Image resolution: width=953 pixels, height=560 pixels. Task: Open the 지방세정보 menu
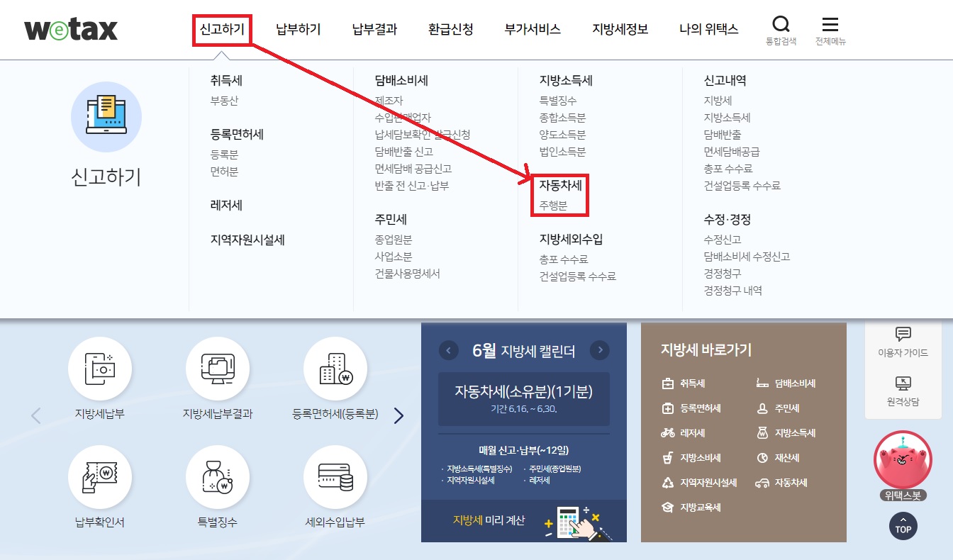(620, 28)
